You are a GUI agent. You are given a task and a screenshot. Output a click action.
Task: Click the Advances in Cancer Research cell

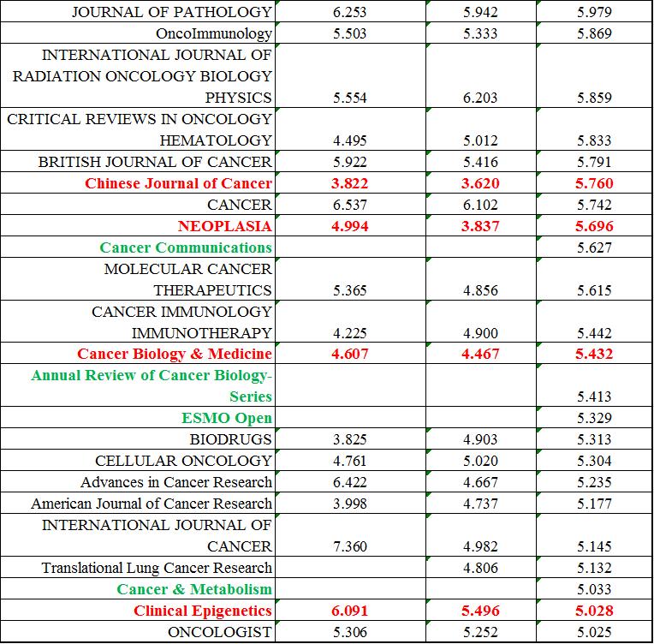pyautogui.click(x=138, y=481)
